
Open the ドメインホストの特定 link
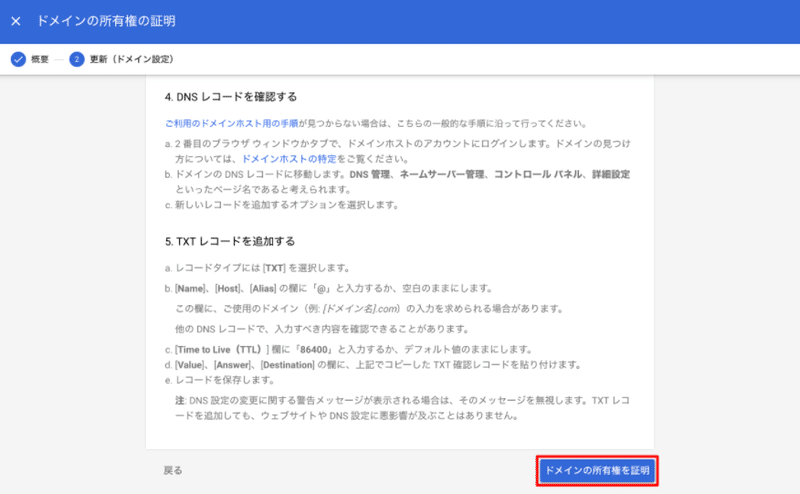pos(289,159)
